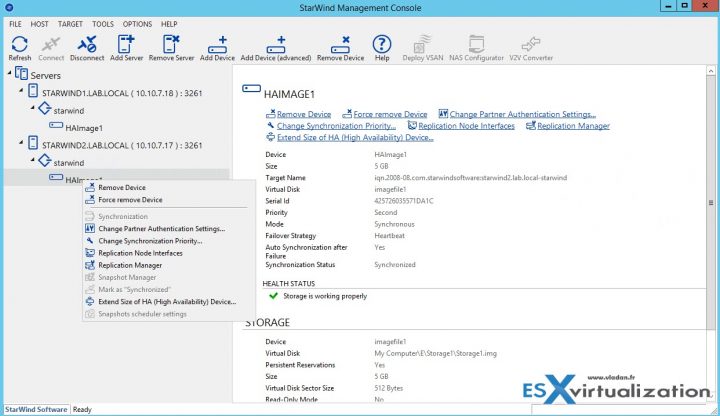The height and width of the screenshot is (416, 720).
Task: Click the Ready status bar text
Action: coord(82,410)
